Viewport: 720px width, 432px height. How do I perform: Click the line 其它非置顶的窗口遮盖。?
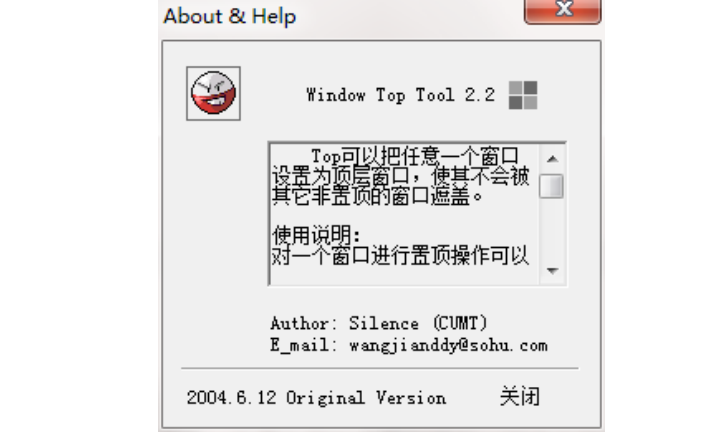pos(377,196)
